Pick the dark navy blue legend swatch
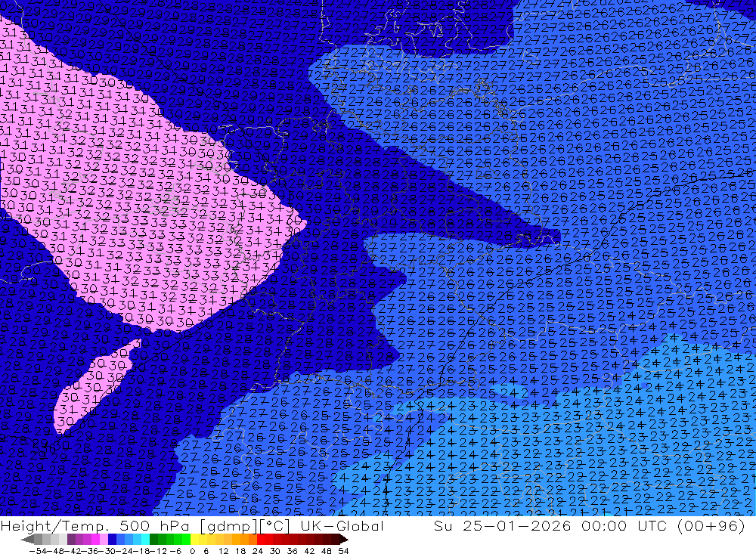Screen dimensions: 756x554 112,540
